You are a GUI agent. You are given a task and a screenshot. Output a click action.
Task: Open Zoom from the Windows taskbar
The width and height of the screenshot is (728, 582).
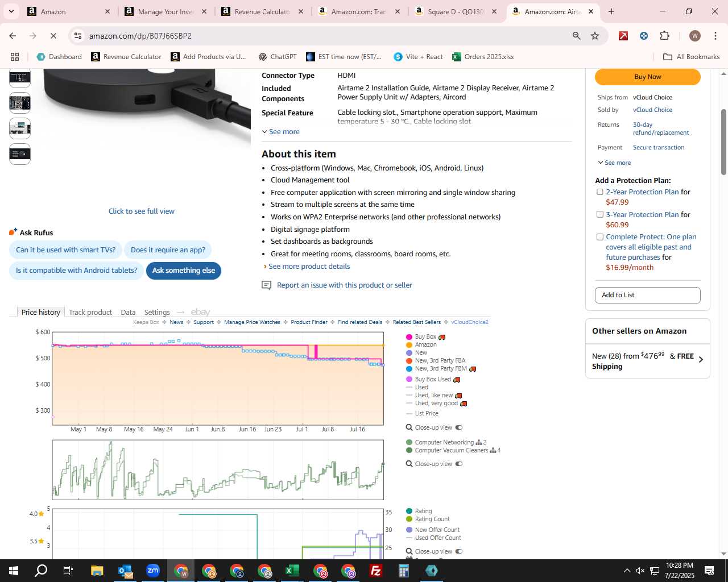(153, 571)
